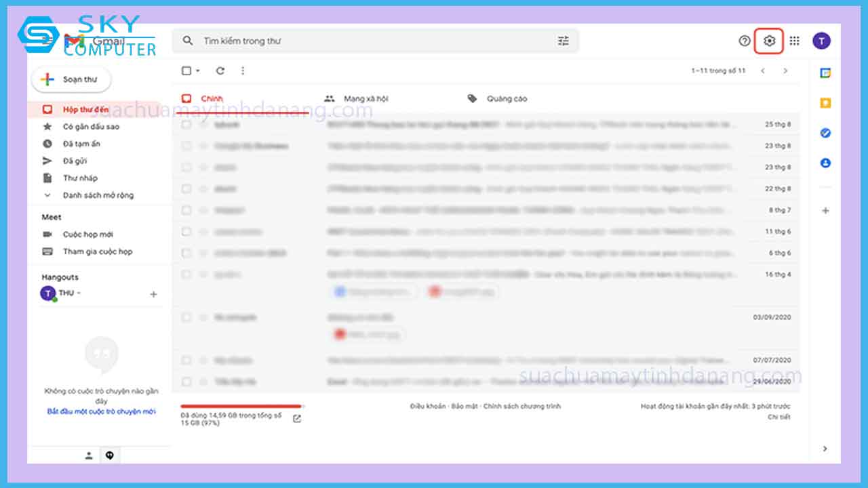The height and width of the screenshot is (488, 868).
Task: Check the email dated 16 thg 4
Action: pyautogui.click(x=186, y=274)
